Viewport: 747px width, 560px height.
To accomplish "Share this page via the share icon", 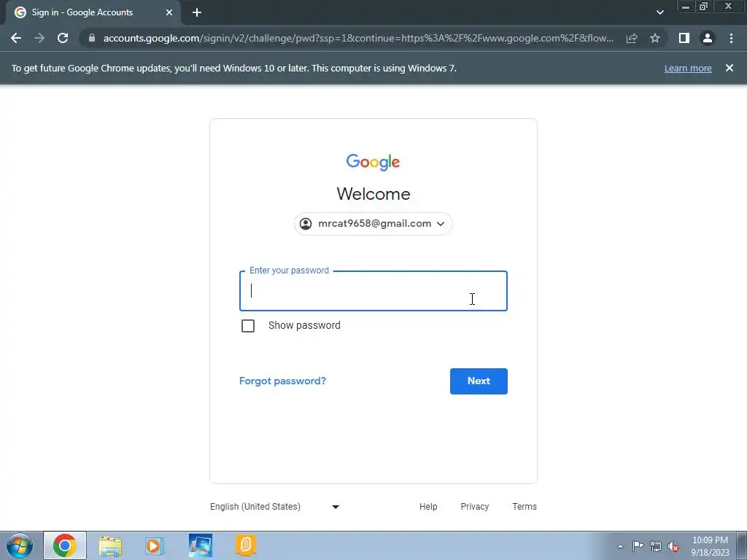I will tap(632, 38).
